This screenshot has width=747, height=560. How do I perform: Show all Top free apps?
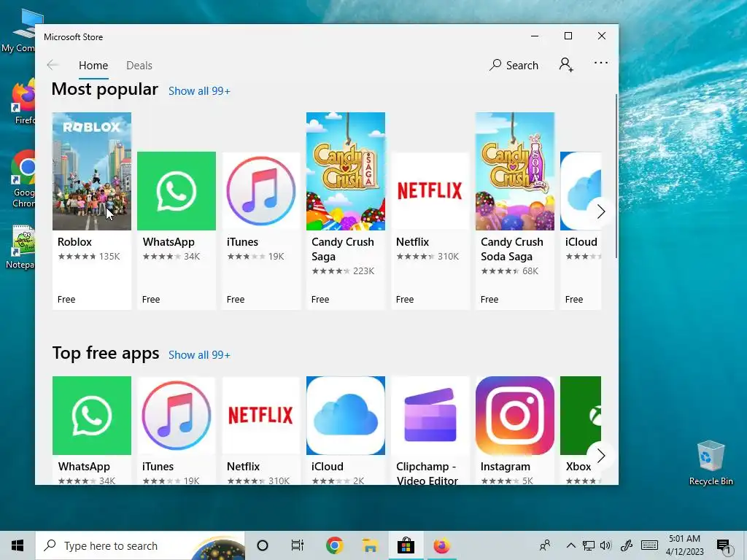point(199,355)
